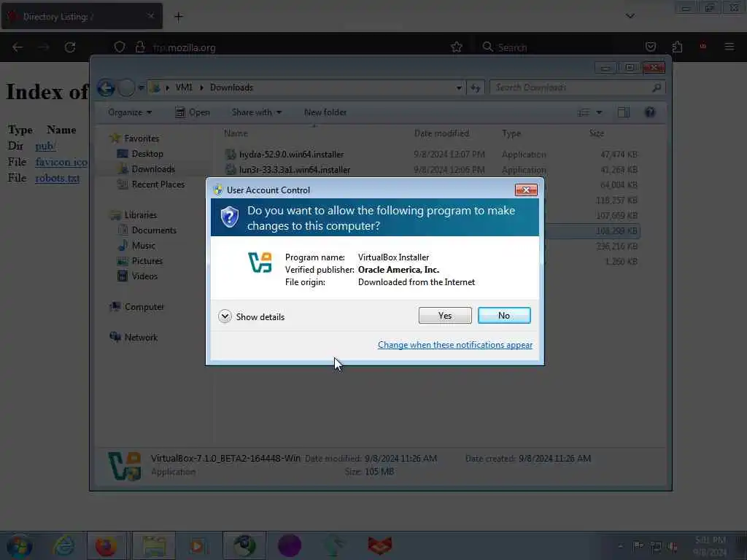
Task: Open the Share with menu
Action: [x=256, y=112]
